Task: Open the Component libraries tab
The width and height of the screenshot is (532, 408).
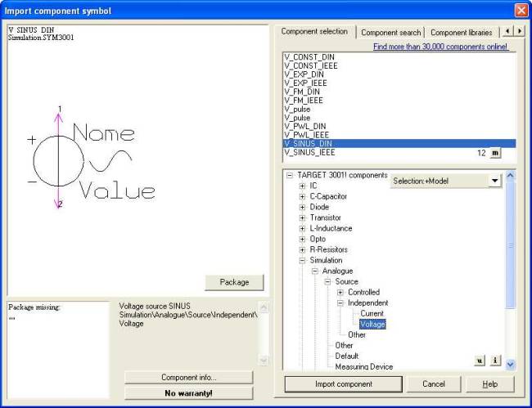Action: coord(461,33)
